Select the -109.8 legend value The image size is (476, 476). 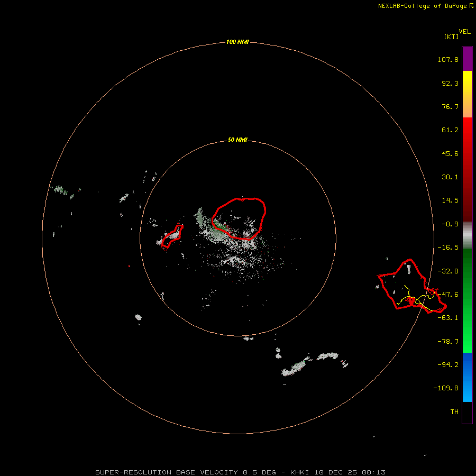click(x=446, y=388)
